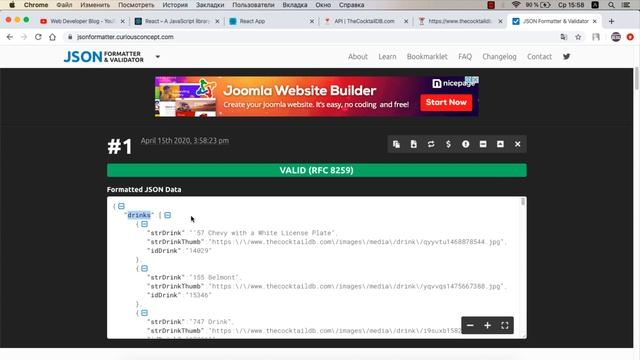The height and width of the screenshot is (360, 640).
Task: Open the About page link
Action: pyautogui.click(x=358, y=57)
